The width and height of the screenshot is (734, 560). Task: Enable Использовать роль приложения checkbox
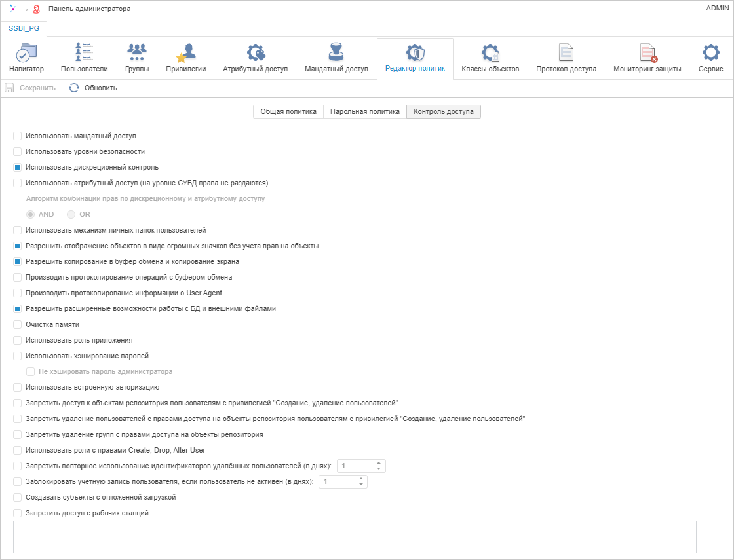(x=17, y=340)
